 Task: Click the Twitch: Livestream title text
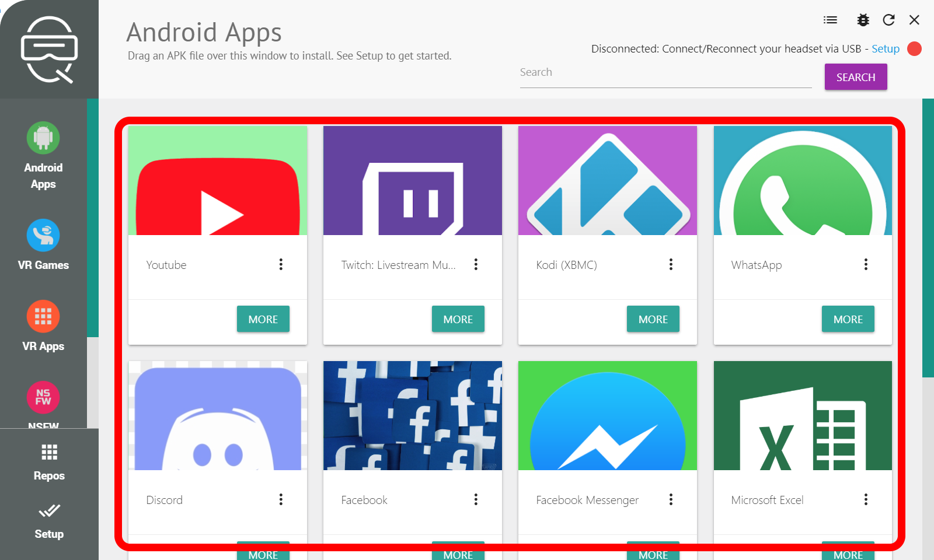[398, 265]
